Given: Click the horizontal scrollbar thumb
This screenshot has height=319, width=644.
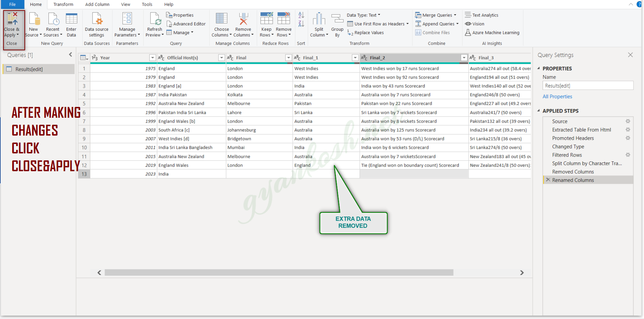Looking at the screenshot, I should [x=279, y=273].
